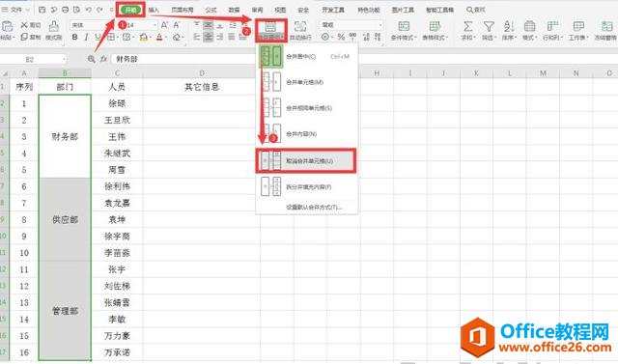Click the fx insert function icon
The image size is (618, 364).
pyautogui.click(x=103, y=59)
